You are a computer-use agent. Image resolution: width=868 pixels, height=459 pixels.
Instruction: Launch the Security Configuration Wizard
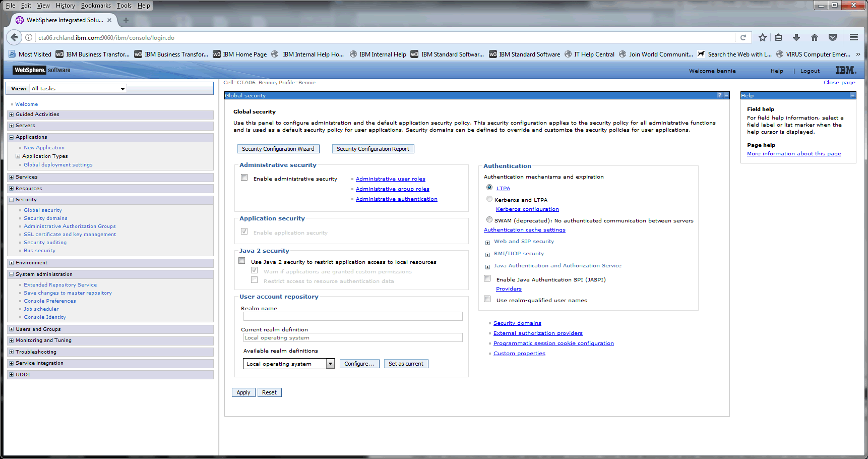pos(278,149)
